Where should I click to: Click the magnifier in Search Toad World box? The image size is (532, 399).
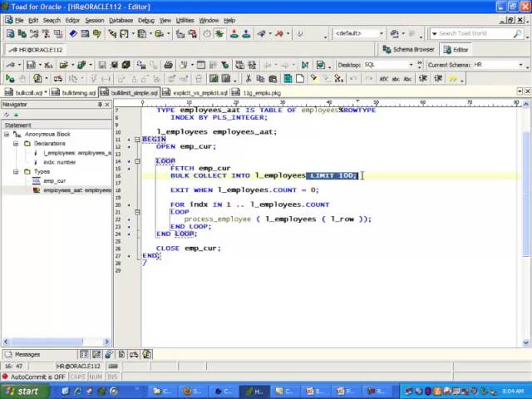(517, 33)
